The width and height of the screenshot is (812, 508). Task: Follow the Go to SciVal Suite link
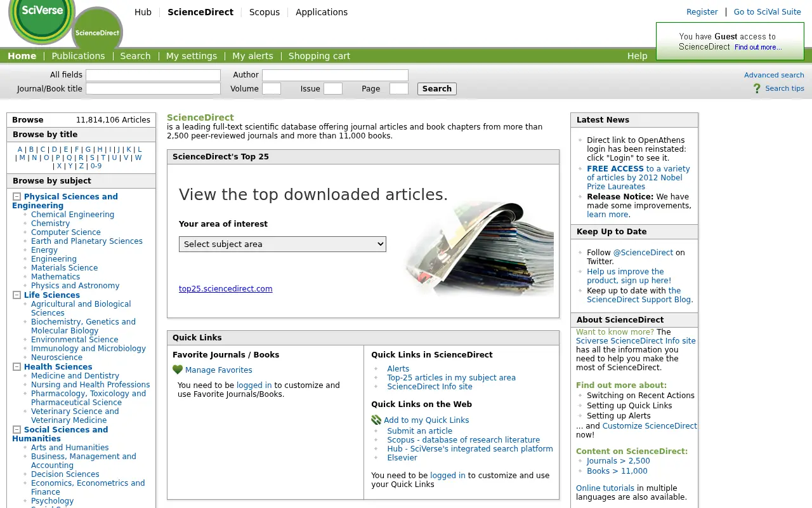(768, 12)
